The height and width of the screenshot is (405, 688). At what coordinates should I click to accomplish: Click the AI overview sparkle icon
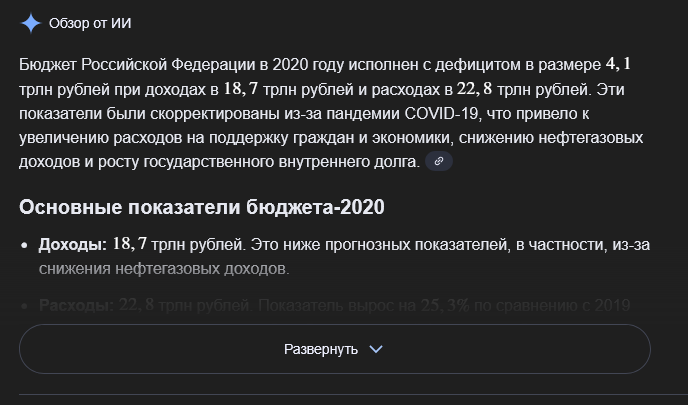point(31,22)
